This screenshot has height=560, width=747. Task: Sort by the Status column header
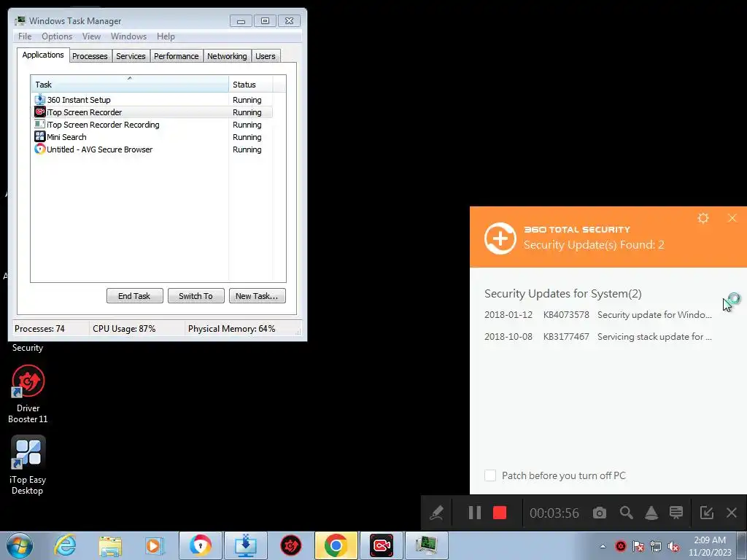[x=251, y=85]
